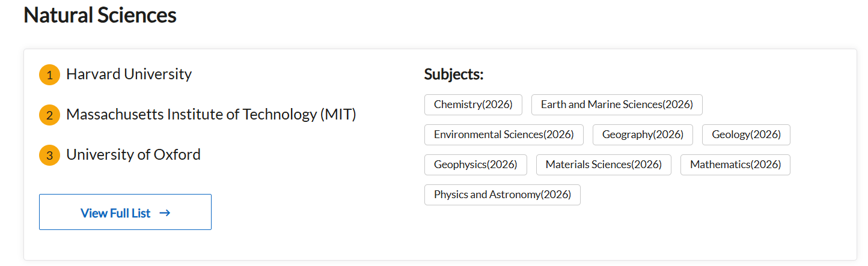This screenshot has width=868, height=266.
Task: Click the Natural Sciences section heading
Action: (100, 16)
